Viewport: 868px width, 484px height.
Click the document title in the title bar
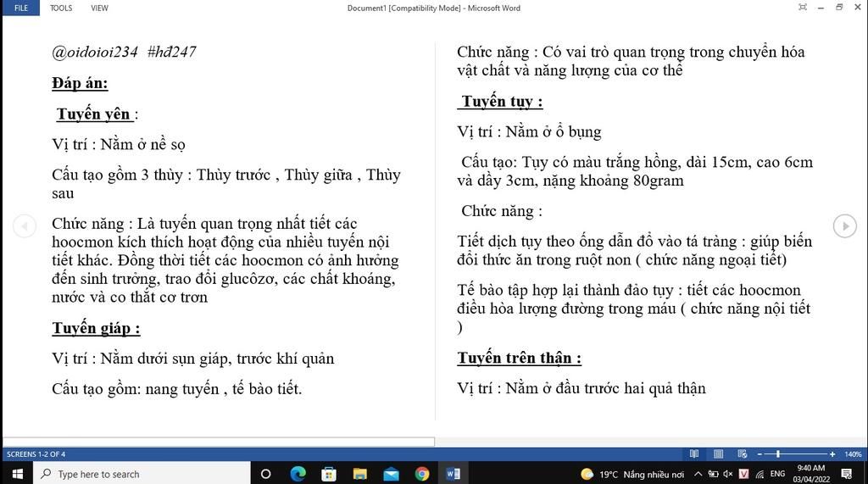pyautogui.click(x=433, y=8)
